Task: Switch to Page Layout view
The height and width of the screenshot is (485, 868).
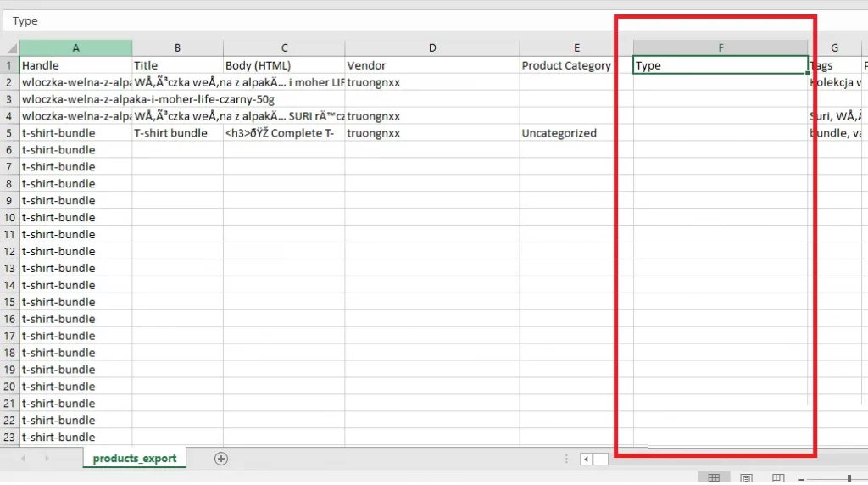Action: point(746,479)
